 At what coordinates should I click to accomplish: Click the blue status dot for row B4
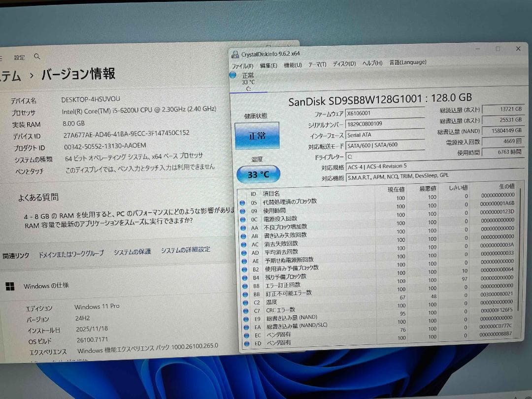(245, 278)
